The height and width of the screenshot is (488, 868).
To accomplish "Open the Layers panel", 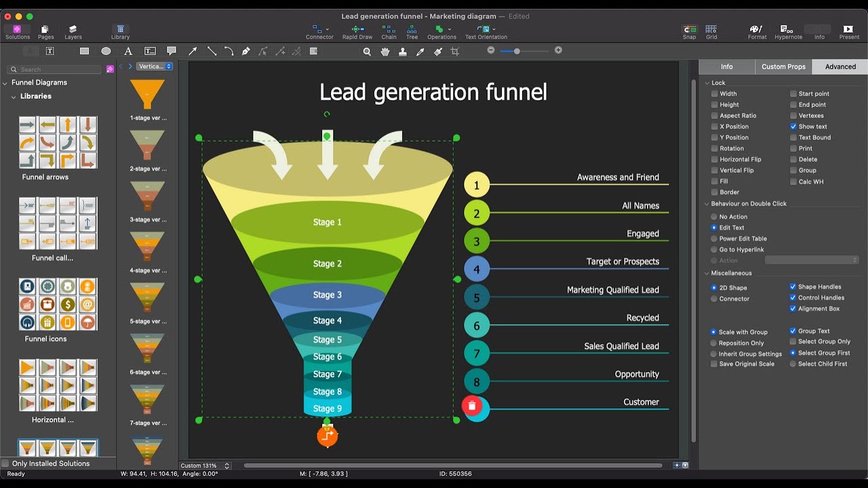I will coord(73,32).
